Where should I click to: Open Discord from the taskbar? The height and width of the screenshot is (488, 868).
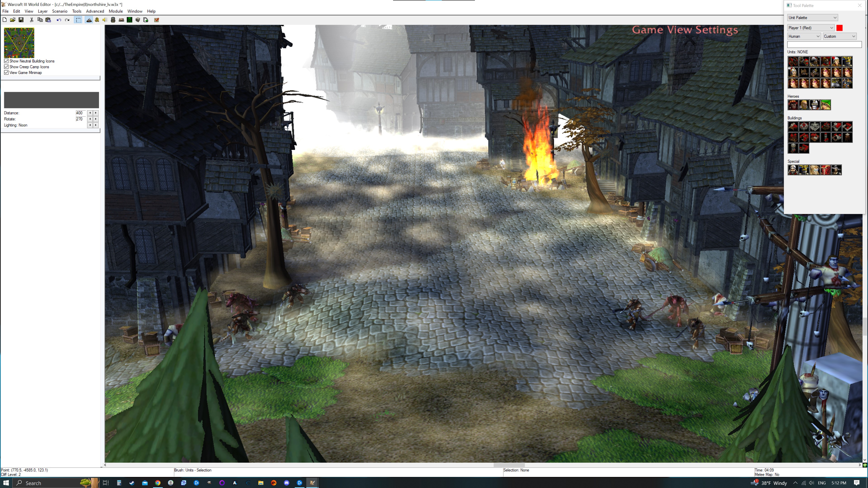[x=286, y=483]
